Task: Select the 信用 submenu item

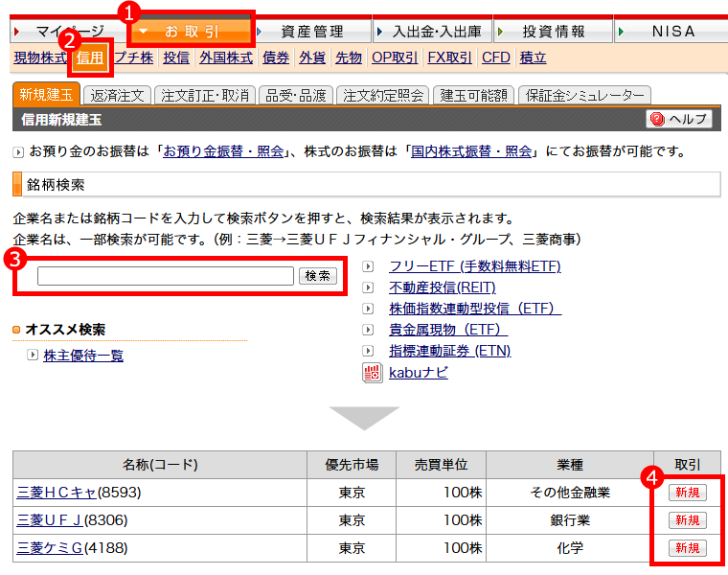Action: (91, 57)
